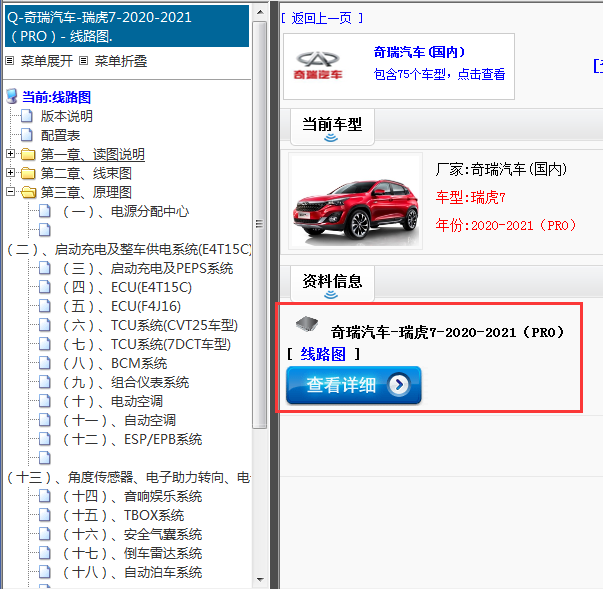
Task: Select 版本说明 tree item
Action: 67,116
